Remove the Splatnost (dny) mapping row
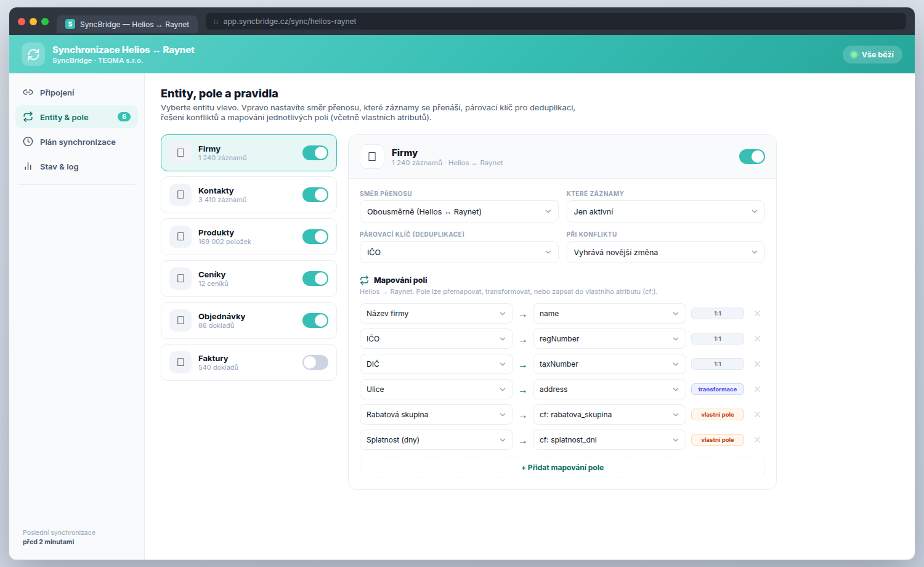Screen dimensions: 924x567 [757, 440]
